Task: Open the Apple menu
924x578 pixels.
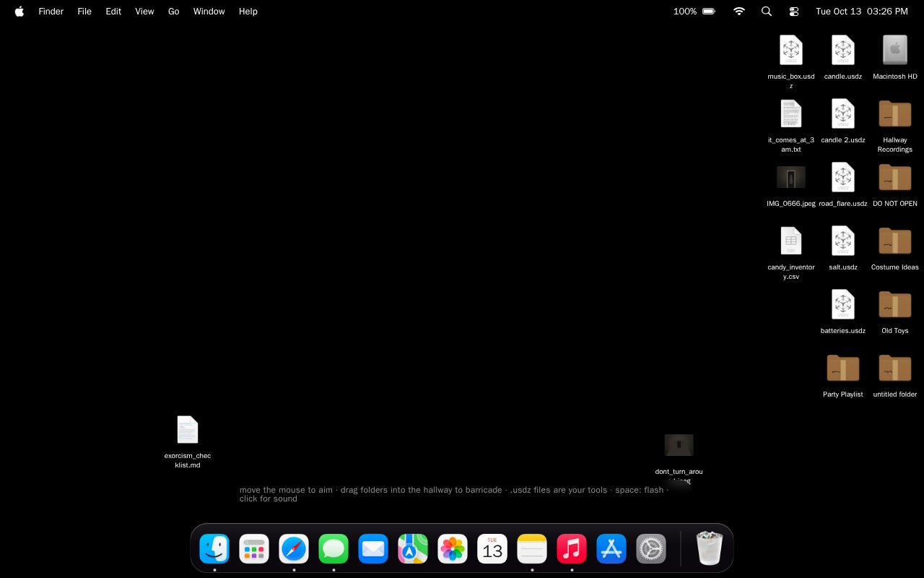Action: (x=19, y=12)
